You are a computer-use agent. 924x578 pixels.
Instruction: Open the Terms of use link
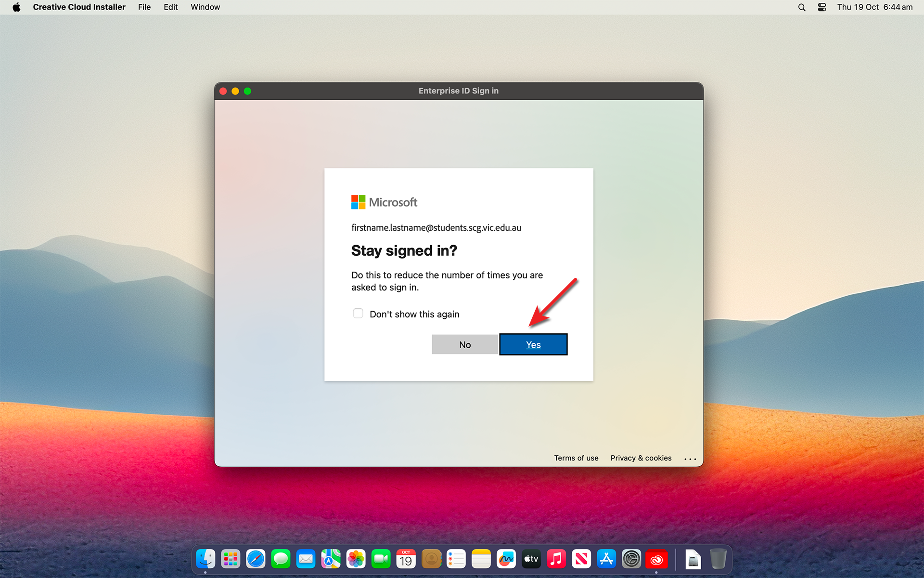[x=576, y=458]
